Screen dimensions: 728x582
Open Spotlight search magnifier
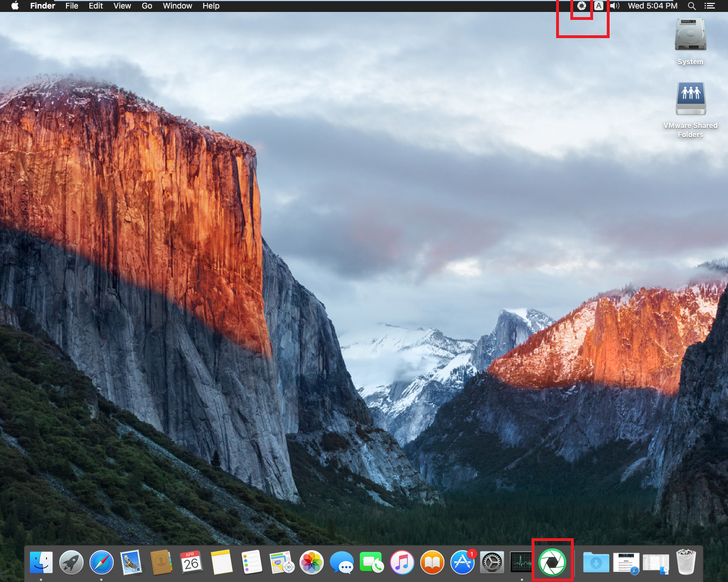[x=692, y=6]
